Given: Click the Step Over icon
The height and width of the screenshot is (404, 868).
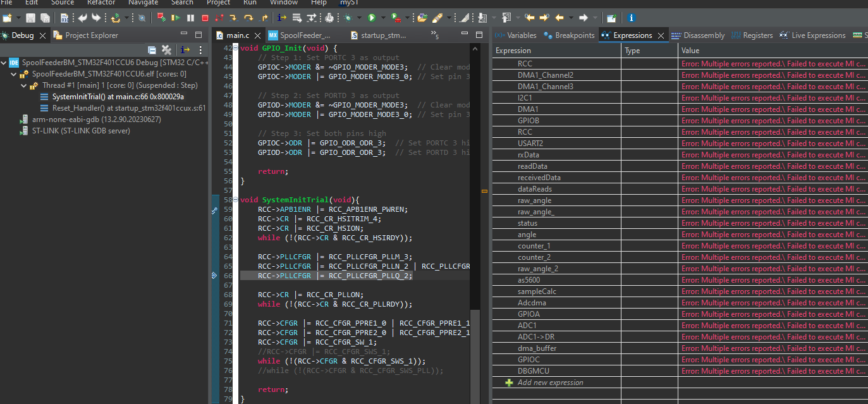Looking at the screenshot, I should point(248,18).
